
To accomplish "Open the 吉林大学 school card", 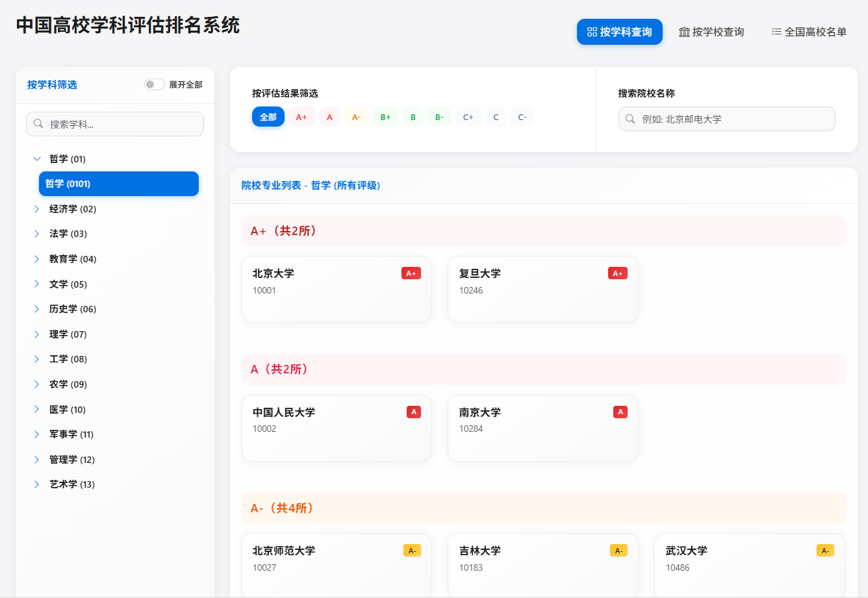I will (543, 566).
